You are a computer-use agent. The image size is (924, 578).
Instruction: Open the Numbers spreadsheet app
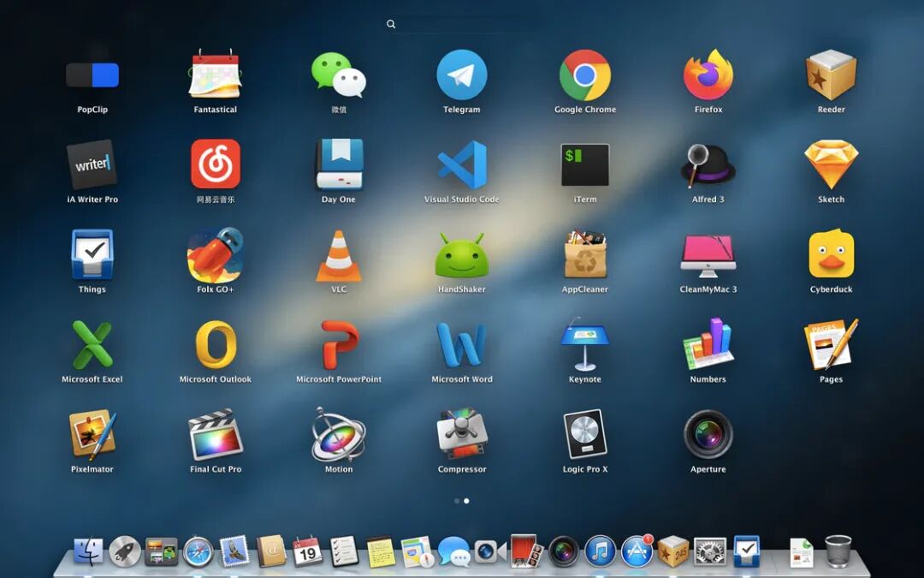coord(708,344)
